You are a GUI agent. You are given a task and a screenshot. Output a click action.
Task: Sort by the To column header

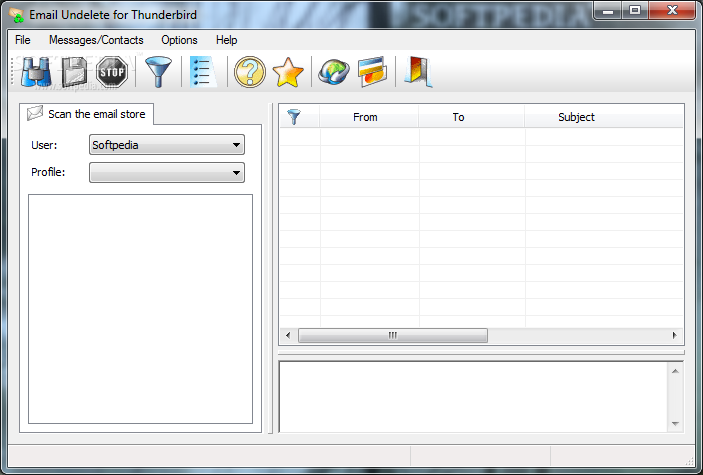click(x=471, y=117)
